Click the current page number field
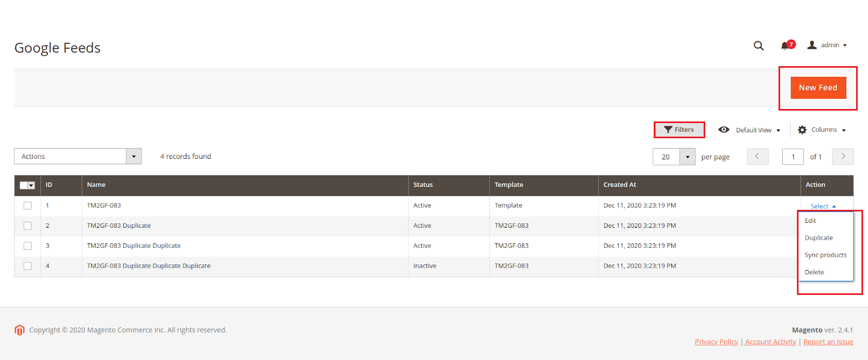This screenshot has height=360, width=868. click(x=793, y=157)
